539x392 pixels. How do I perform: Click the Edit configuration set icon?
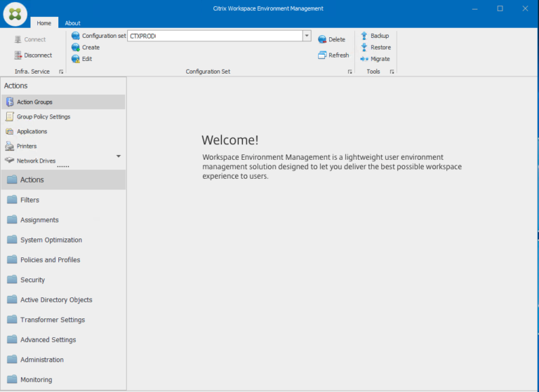(76, 59)
